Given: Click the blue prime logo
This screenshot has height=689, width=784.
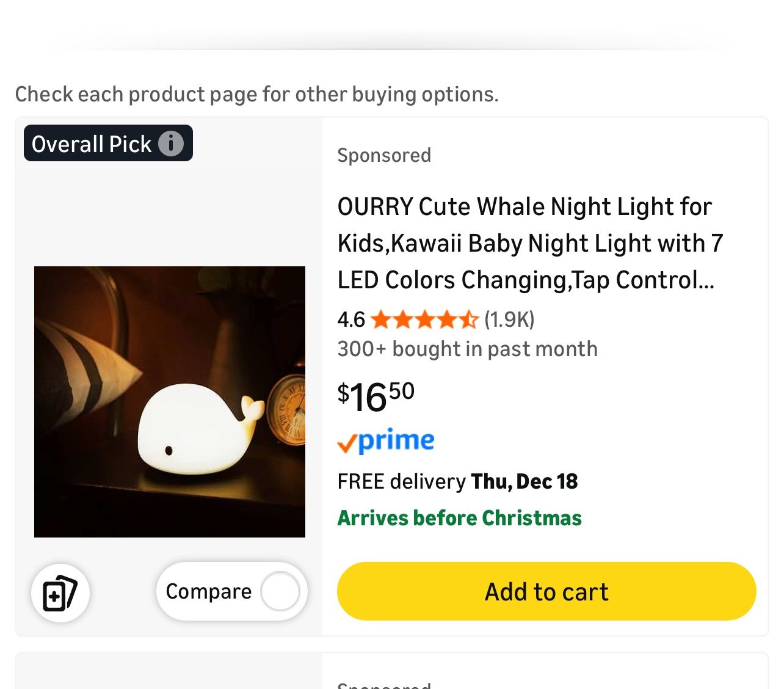Looking at the screenshot, I should [387, 441].
